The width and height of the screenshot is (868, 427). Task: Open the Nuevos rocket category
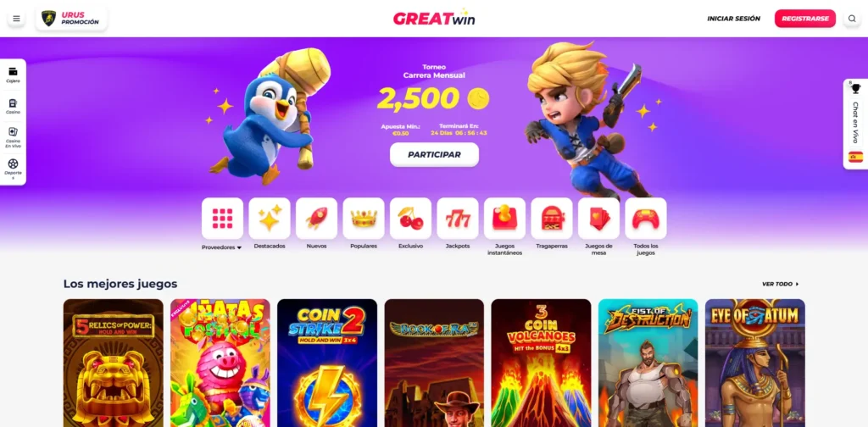[x=317, y=219]
